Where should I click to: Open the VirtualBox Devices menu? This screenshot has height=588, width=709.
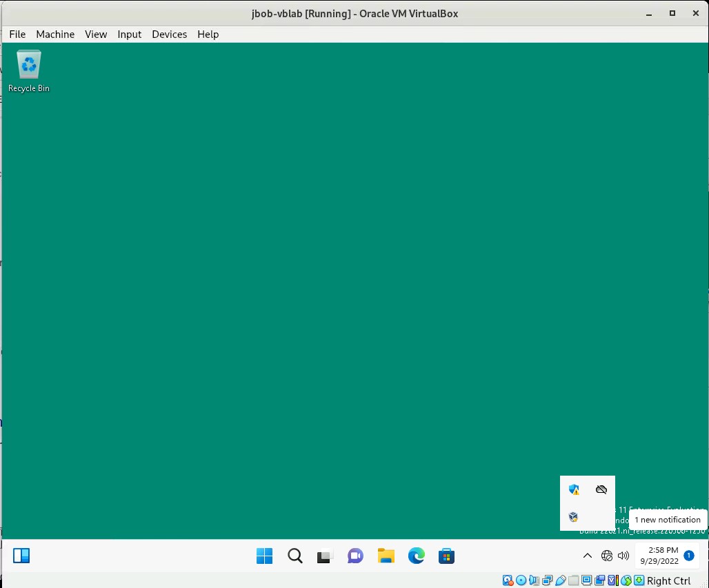(169, 34)
